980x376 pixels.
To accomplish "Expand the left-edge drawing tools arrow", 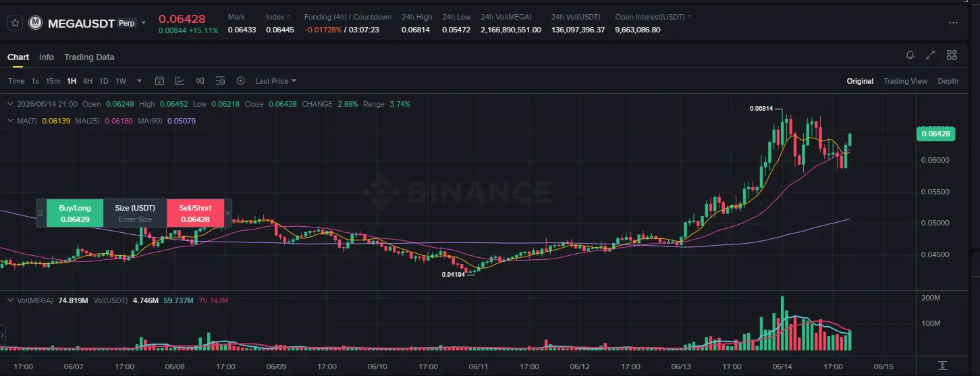I will coord(3,335).
